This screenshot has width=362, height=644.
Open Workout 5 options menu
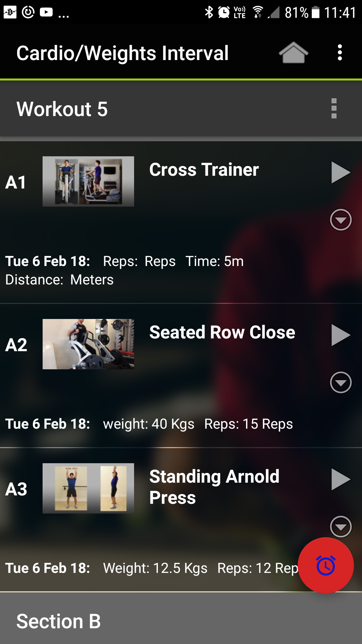click(x=334, y=108)
